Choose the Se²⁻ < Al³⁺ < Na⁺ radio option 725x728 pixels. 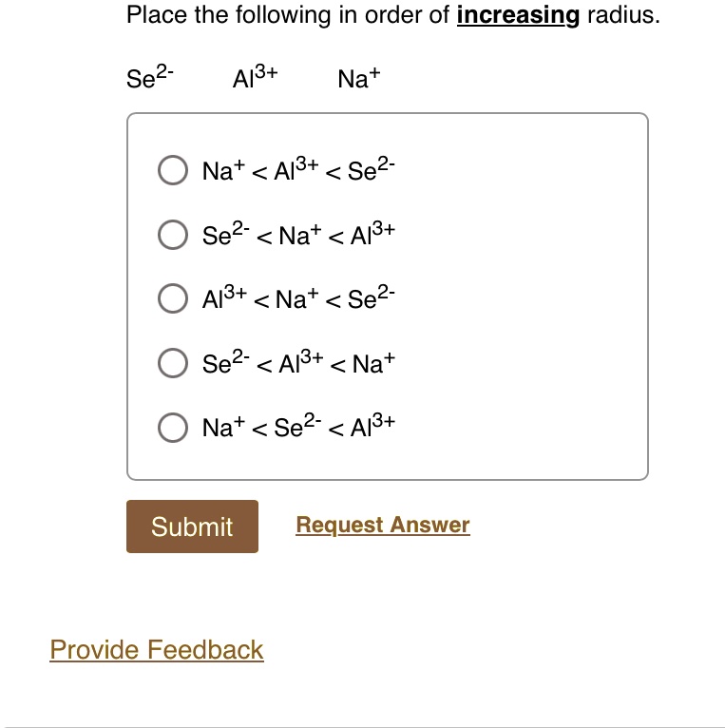point(173,363)
